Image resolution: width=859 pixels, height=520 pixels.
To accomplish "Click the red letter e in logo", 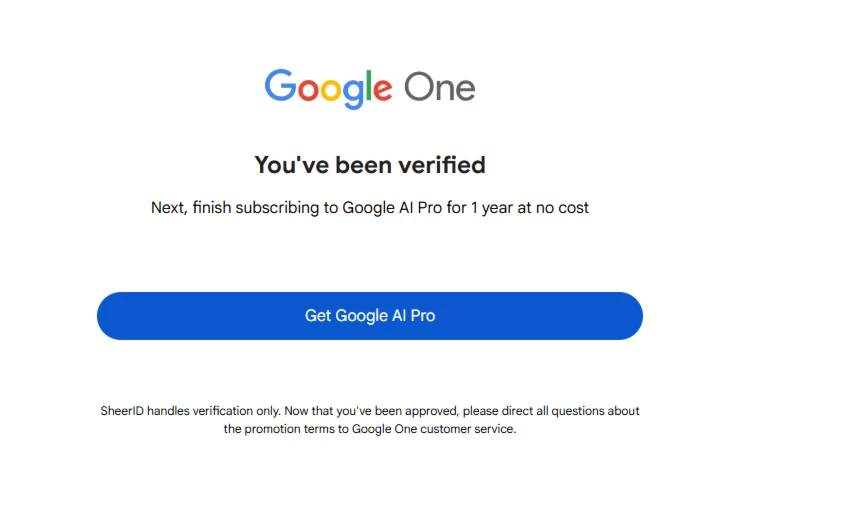I will [383, 91].
